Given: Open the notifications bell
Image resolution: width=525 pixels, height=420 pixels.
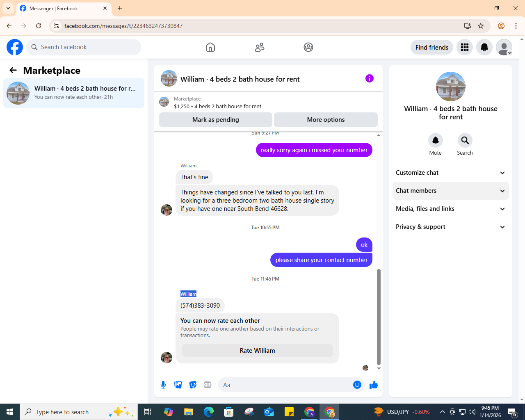Looking at the screenshot, I should pyautogui.click(x=484, y=47).
